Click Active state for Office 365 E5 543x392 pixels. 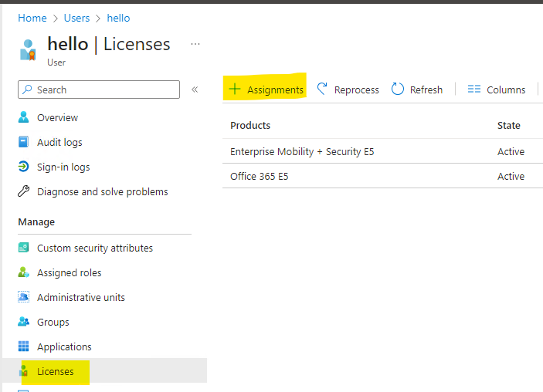coord(511,176)
